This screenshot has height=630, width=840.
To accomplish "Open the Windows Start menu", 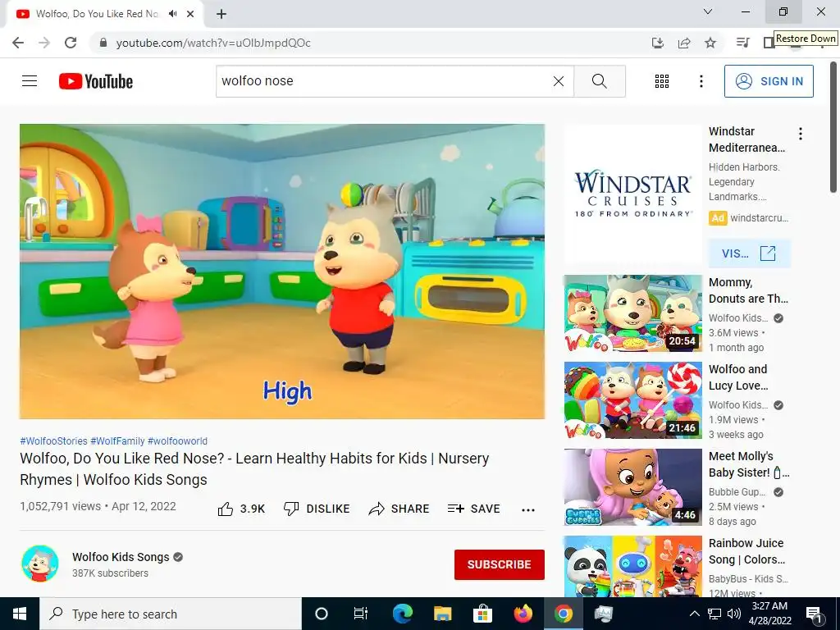I will [20, 614].
